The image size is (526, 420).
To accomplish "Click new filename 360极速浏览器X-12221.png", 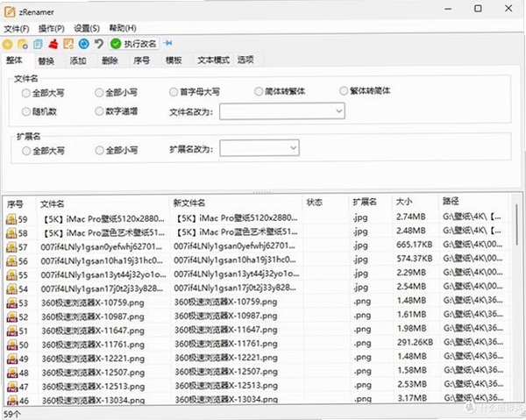I will point(226,358).
